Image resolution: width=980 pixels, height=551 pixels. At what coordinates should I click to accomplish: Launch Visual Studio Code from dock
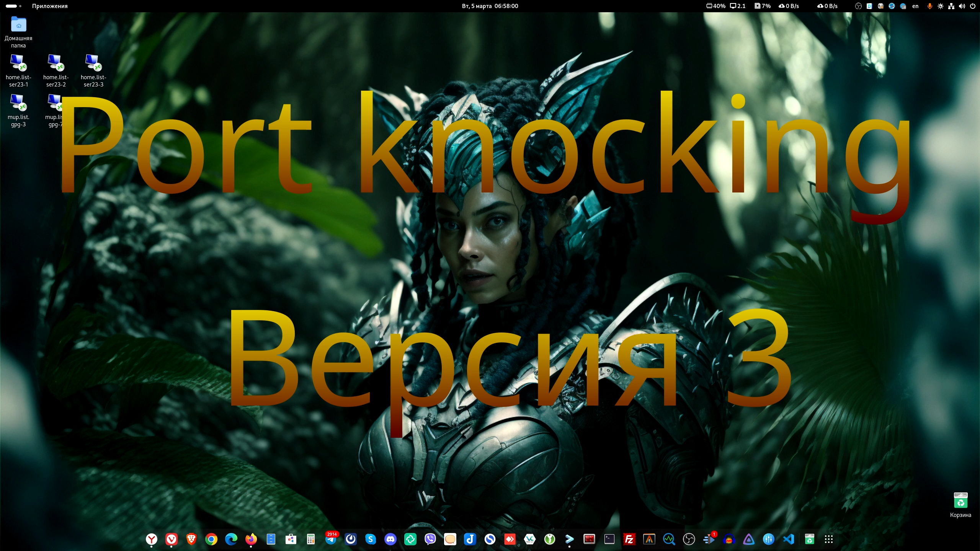(789, 539)
